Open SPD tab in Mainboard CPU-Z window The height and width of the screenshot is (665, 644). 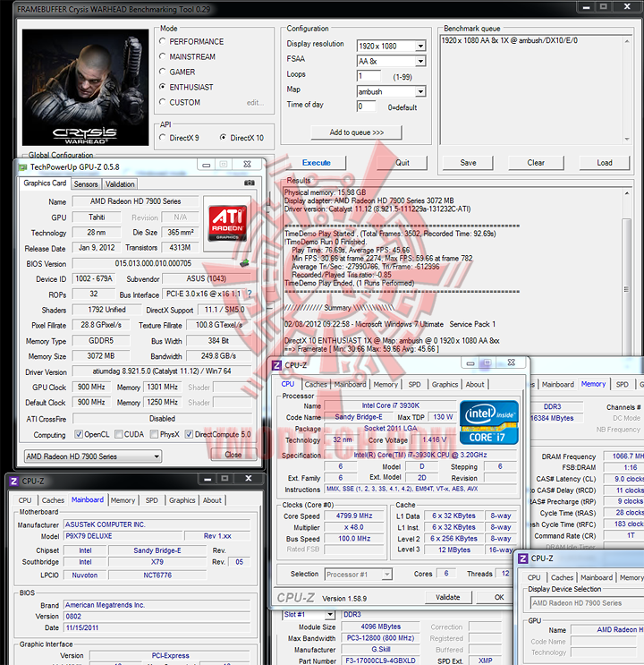pyautogui.click(x=152, y=500)
